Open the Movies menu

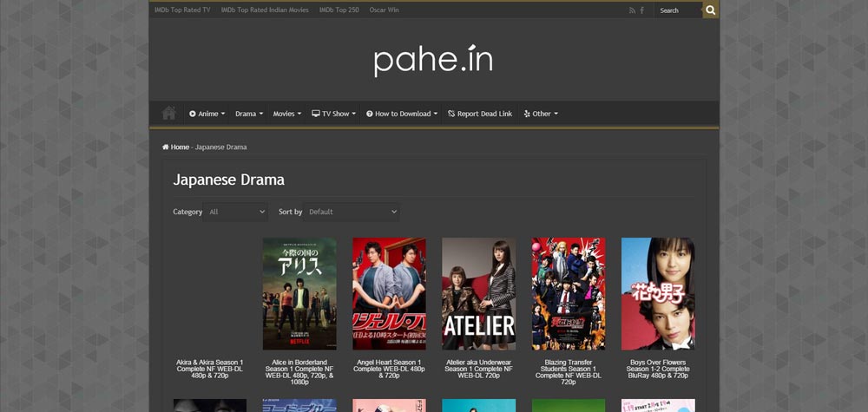coord(286,114)
